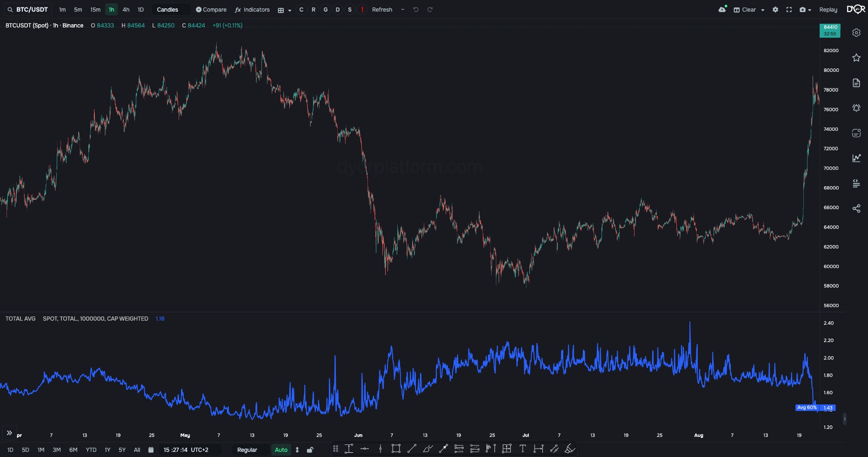The width and height of the screenshot is (868, 457).
Task: Switch to the 4h timeframe
Action: coord(126,9)
